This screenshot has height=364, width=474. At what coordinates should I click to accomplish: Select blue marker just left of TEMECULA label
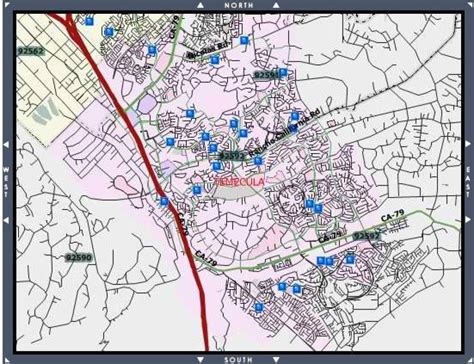197,190
